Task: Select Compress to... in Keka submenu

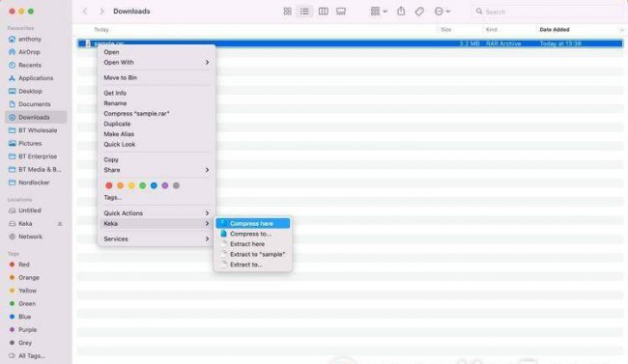Action: click(253, 234)
